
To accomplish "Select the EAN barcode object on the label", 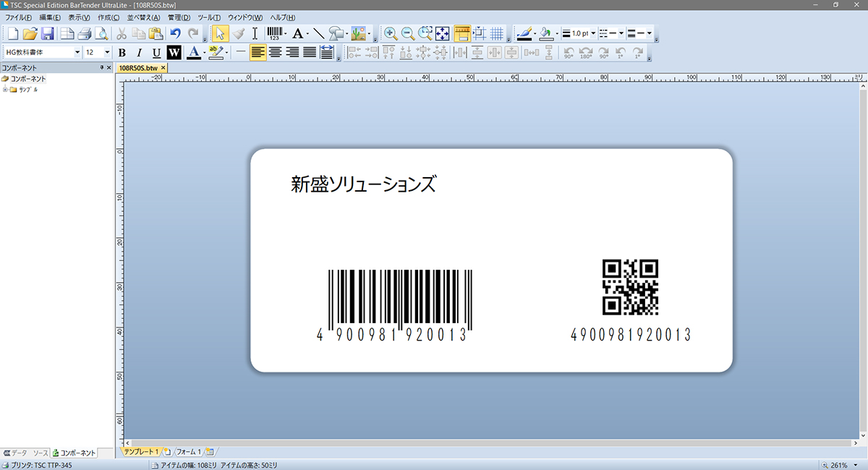I will [395, 305].
